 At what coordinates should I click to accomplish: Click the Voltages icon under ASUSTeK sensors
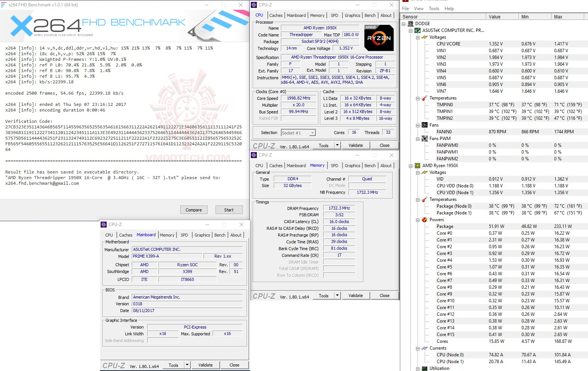point(424,37)
